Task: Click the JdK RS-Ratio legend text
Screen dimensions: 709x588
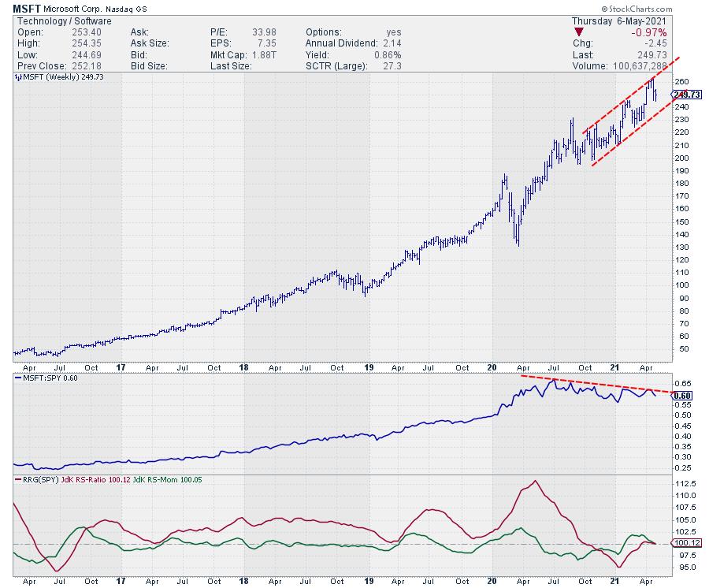Action: point(84,479)
